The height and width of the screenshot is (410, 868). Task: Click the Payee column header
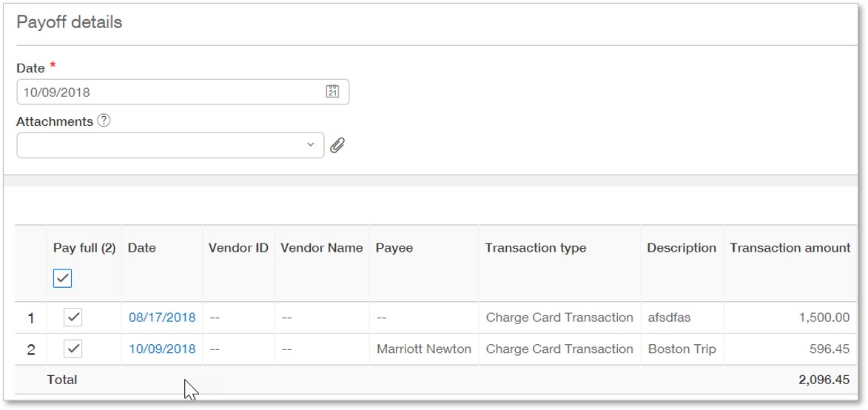point(394,248)
